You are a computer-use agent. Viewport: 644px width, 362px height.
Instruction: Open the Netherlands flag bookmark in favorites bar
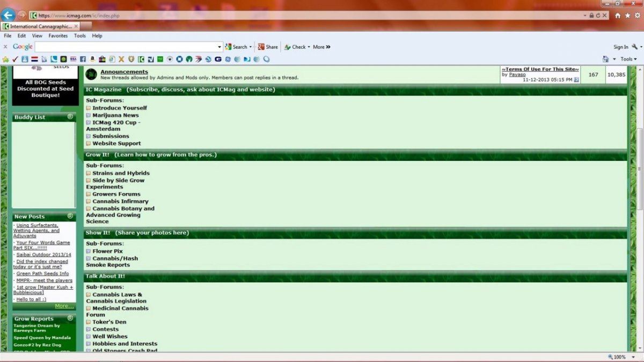[34, 59]
